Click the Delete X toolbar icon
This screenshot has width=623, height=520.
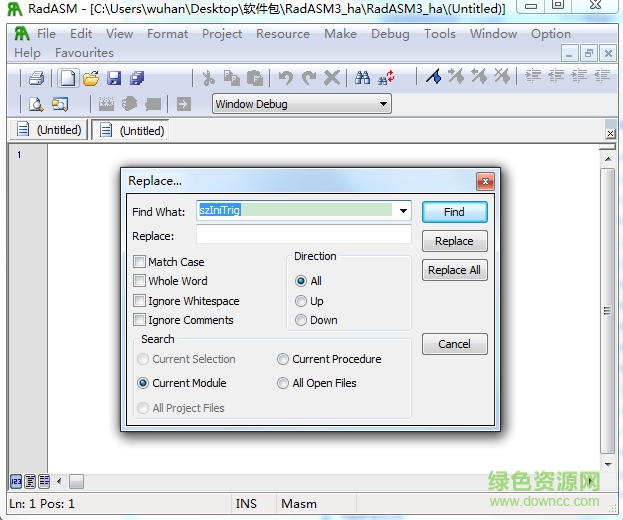pos(332,78)
